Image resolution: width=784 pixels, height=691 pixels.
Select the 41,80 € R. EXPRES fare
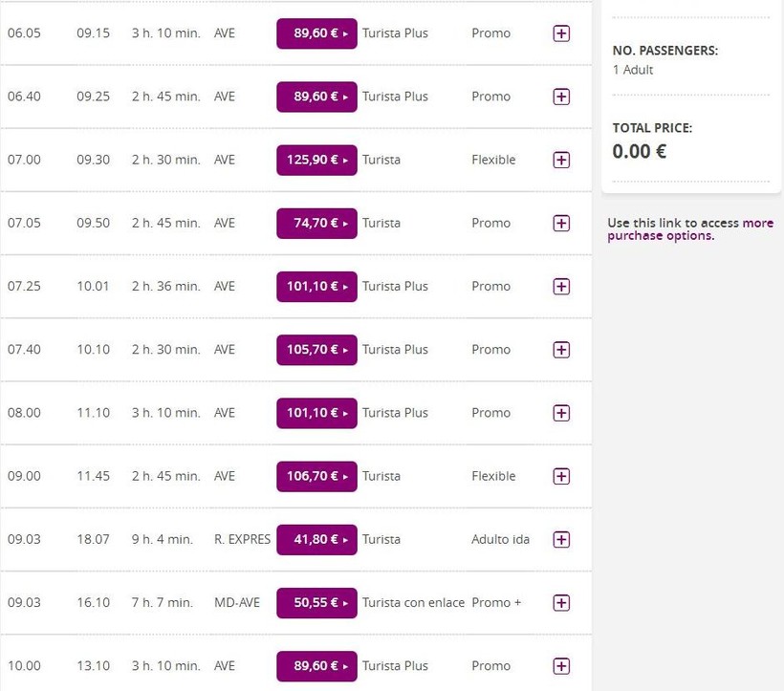point(316,540)
